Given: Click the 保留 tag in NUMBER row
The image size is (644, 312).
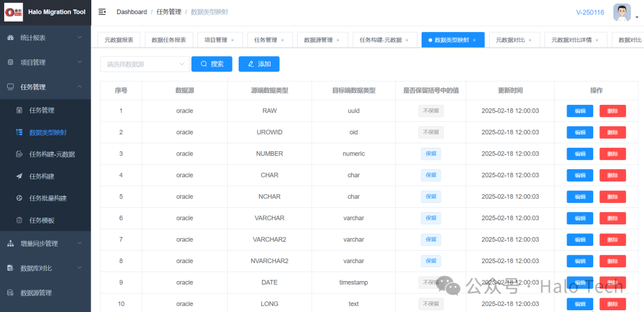Looking at the screenshot, I should [x=431, y=154].
